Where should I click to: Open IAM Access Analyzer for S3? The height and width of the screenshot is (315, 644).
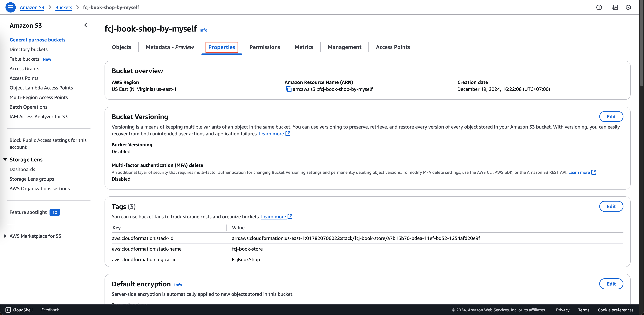39,117
